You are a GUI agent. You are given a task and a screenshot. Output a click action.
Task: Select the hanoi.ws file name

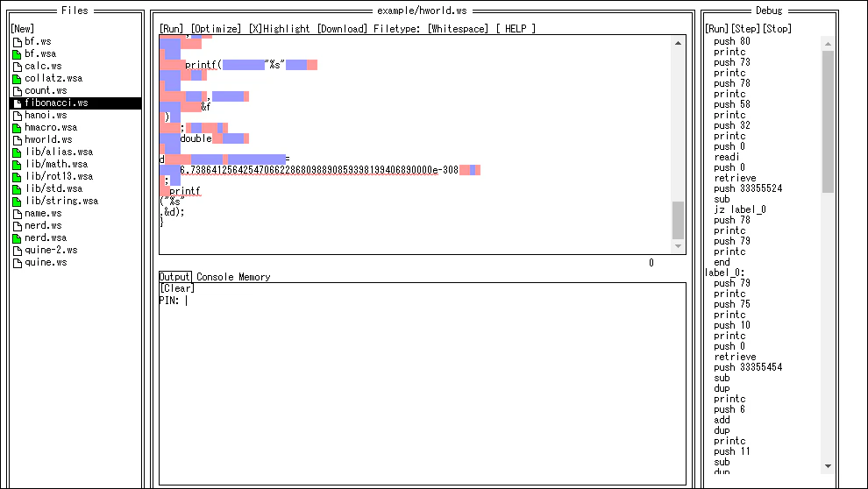click(x=46, y=116)
